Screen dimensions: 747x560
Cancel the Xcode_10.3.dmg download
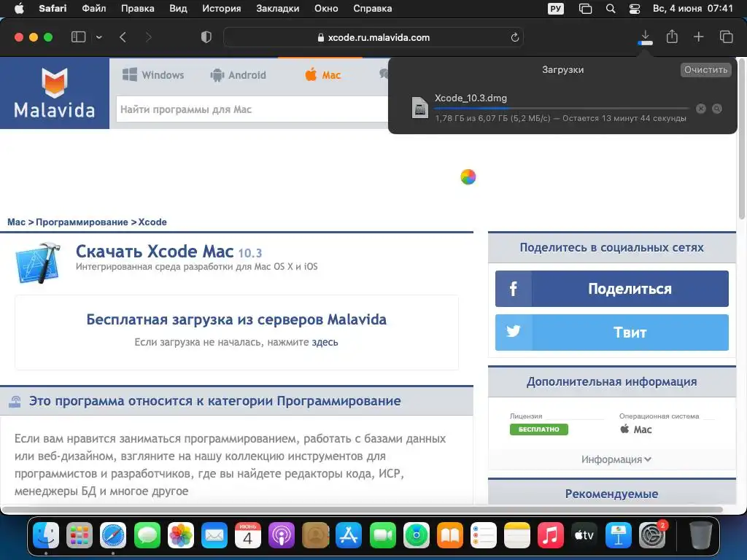701,109
